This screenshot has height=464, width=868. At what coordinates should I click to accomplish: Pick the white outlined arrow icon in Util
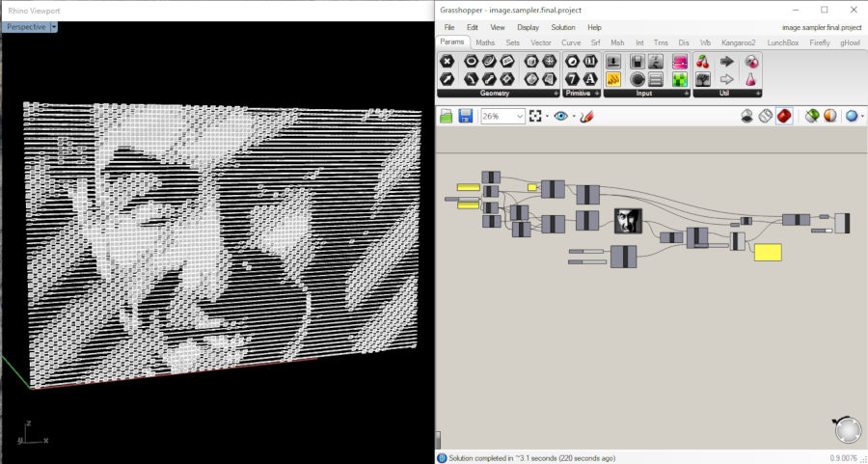(727, 79)
